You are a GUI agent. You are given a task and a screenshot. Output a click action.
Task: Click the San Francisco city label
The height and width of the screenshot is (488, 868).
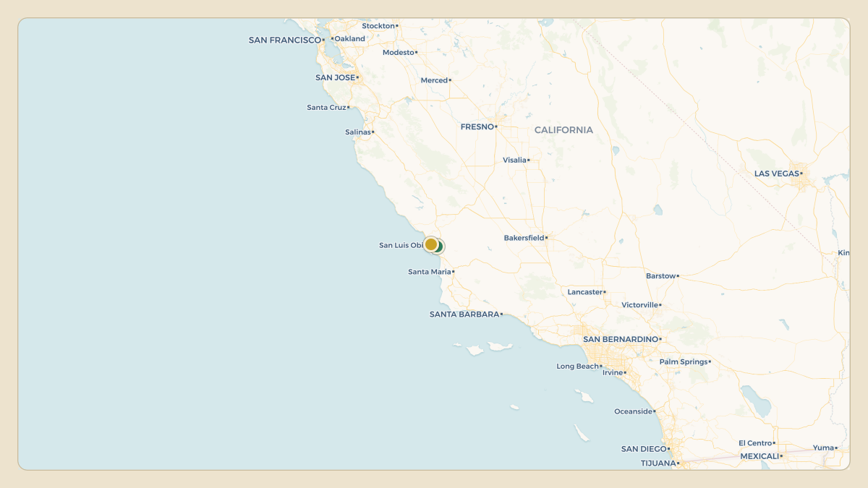pos(284,40)
